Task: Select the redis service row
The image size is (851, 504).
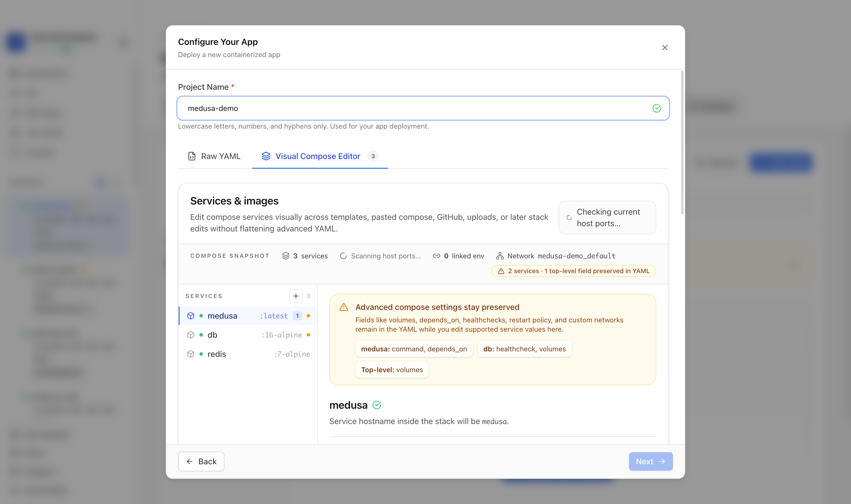Action: pos(248,354)
